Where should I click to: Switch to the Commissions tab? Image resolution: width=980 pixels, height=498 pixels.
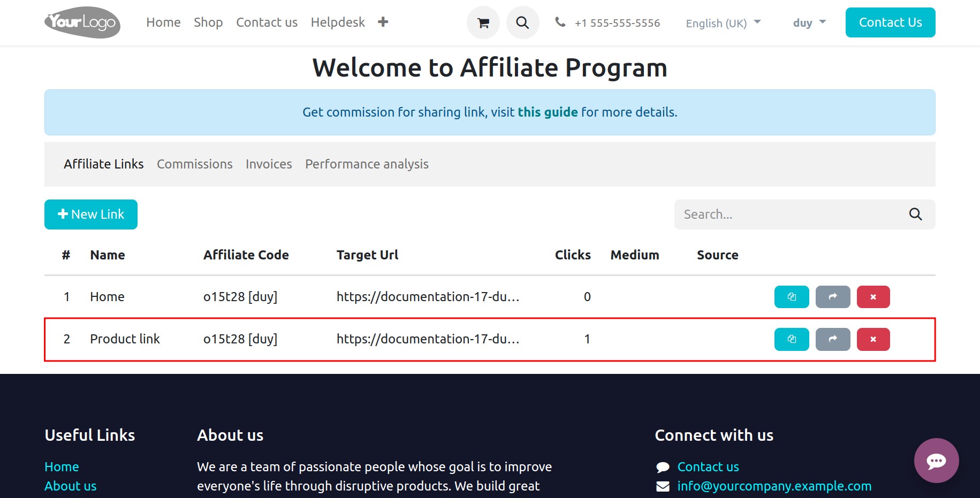coord(195,164)
